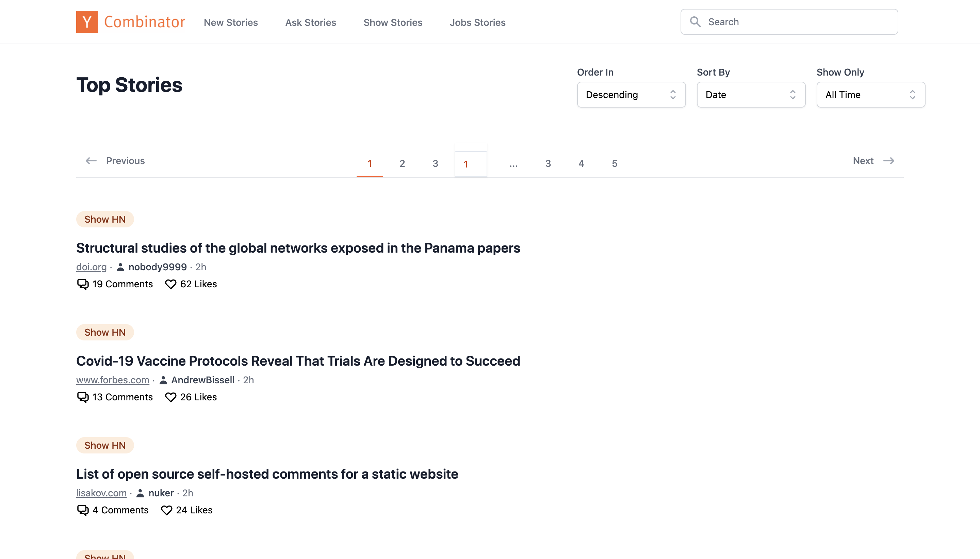Click the Previous arrow icon
Viewport: 980px width, 559px height.
[91, 160]
